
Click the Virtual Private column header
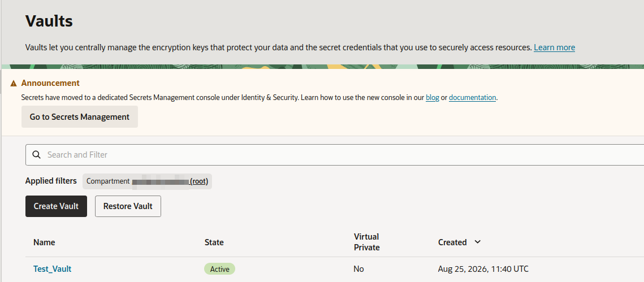tap(366, 242)
